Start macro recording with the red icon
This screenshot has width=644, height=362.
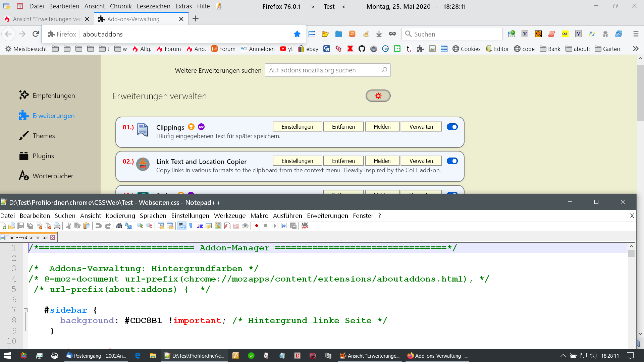(257, 226)
